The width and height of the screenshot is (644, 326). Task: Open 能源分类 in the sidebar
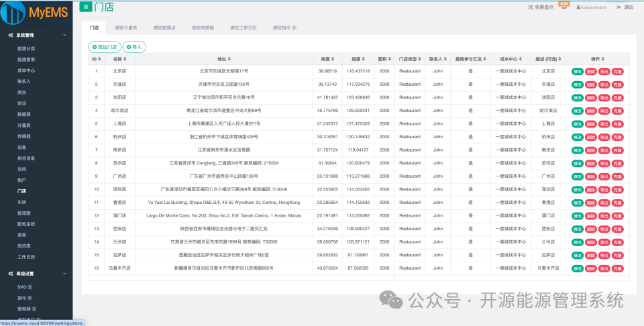click(x=26, y=48)
